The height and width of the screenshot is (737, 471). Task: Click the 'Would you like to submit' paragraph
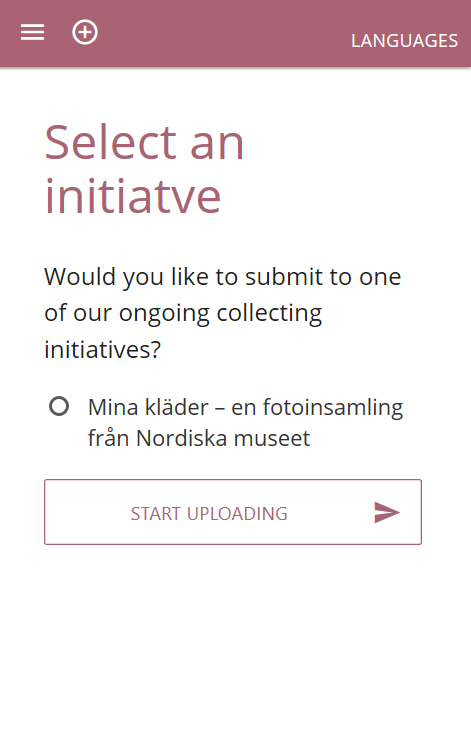click(222, 313)
